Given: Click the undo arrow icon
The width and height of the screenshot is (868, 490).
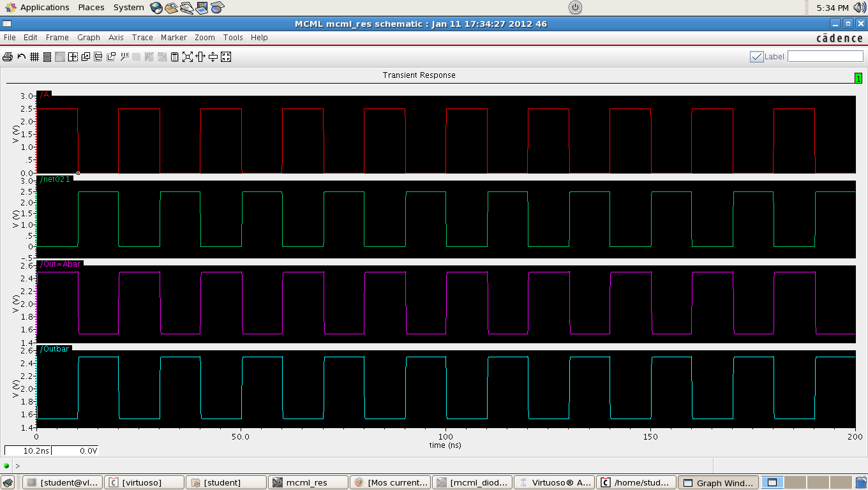Looking at the screenshot, I should pyautogui.click(x=21, y=57).
